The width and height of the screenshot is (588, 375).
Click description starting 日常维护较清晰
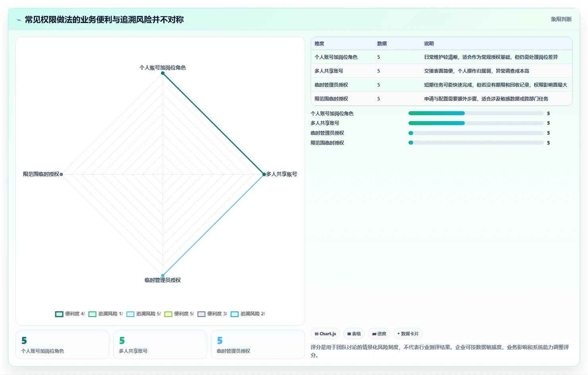click(491, 57)
